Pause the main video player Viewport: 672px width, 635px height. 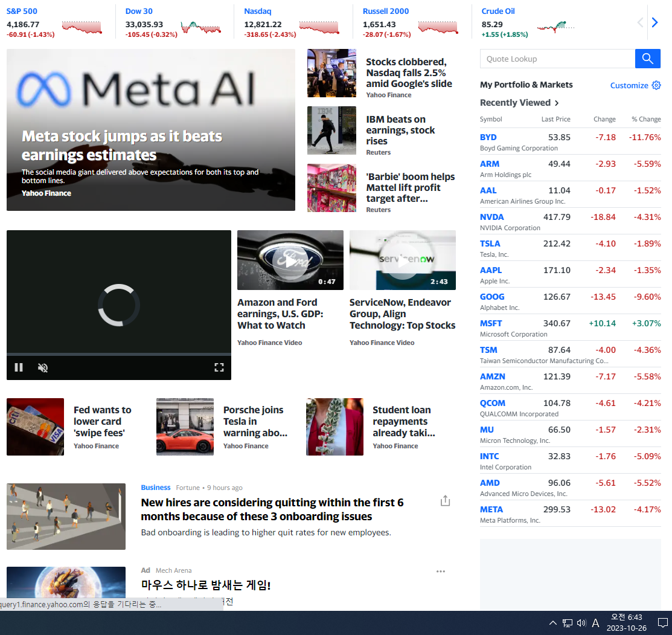point(19,367)
